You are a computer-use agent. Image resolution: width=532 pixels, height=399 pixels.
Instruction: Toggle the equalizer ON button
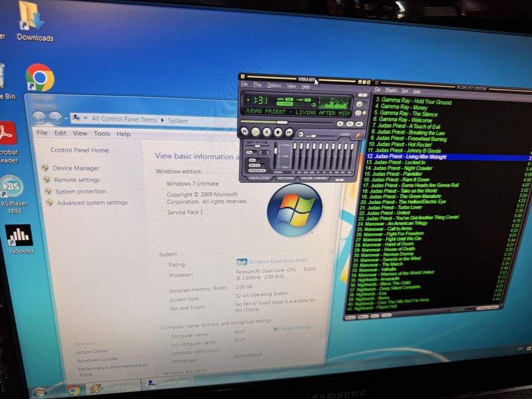point(253,160)
